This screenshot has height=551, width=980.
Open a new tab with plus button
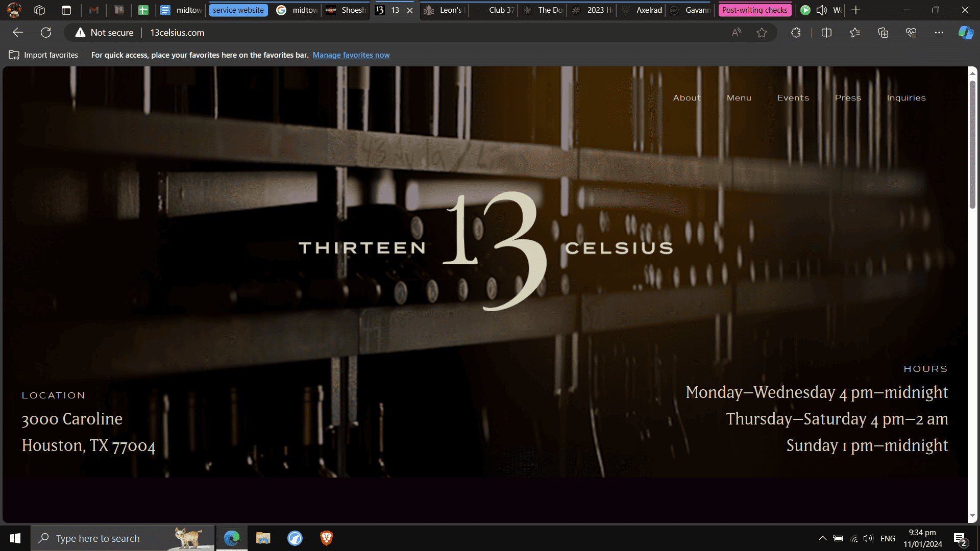click(856, 10)
